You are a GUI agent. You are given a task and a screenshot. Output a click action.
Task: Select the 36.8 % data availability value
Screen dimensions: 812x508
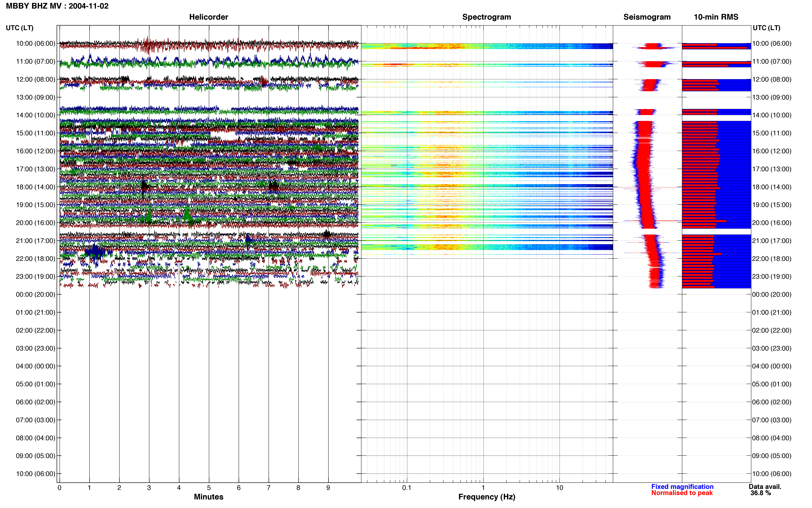coord(761,493)
